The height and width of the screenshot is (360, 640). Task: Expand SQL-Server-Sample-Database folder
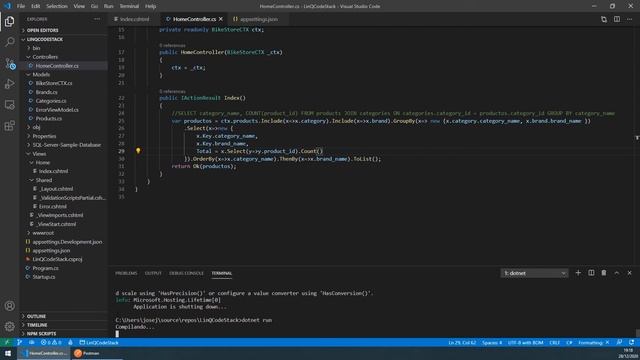(64, 145)
